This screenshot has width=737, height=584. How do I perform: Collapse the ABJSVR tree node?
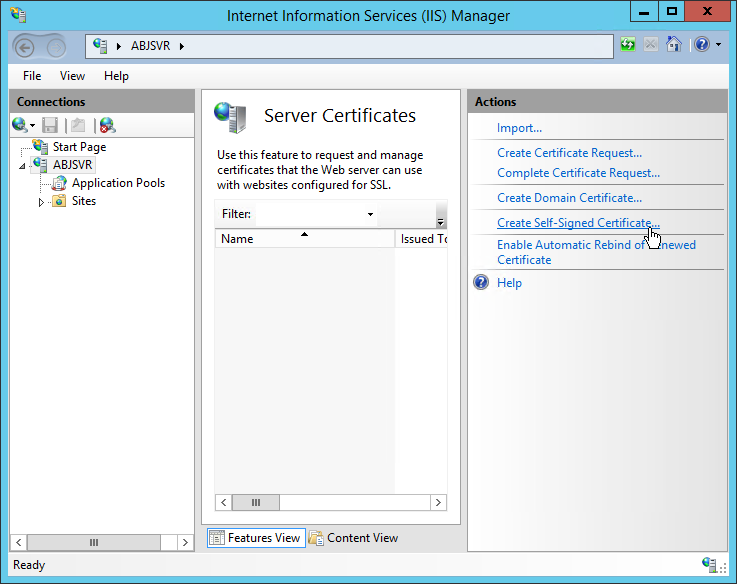tap(22, 166)
